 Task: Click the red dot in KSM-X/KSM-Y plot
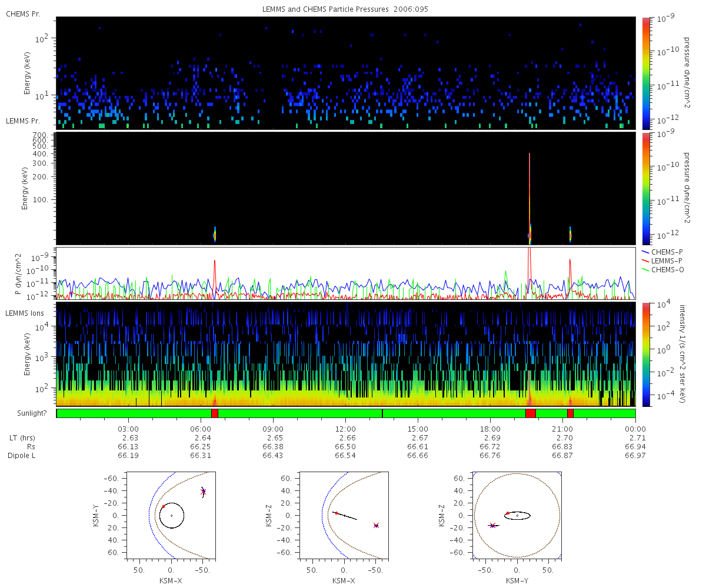point(163,506)
